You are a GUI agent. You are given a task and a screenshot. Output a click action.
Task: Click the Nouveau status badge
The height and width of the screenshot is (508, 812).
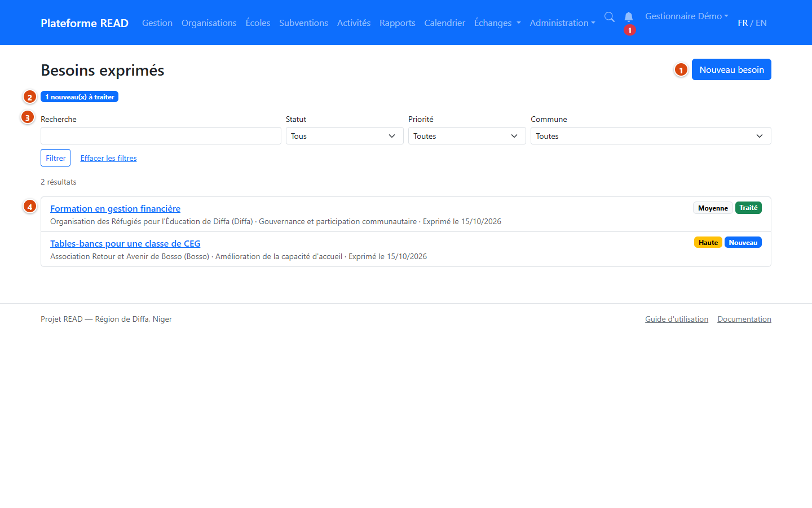tap(743, 243)
